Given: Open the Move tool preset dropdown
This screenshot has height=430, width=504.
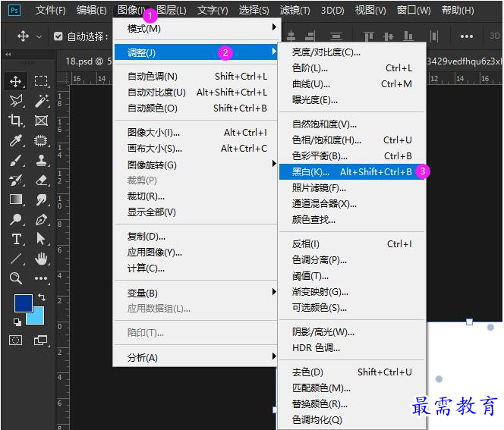Looking at the screenshot, I should point(39,36).
